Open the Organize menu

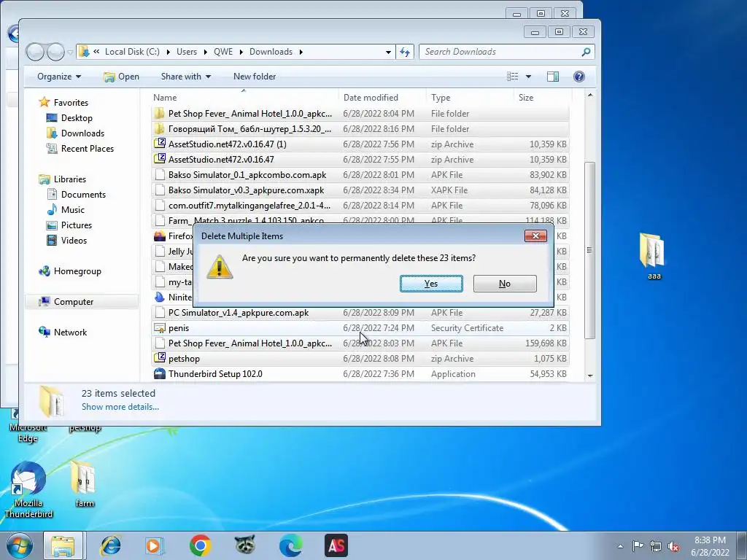tap(59, 76)
